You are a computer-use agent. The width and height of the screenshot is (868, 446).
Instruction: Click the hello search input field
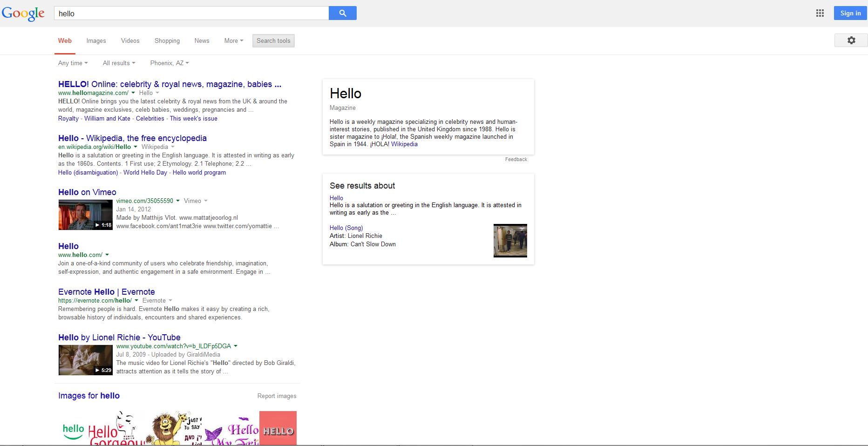click(191, 13)
